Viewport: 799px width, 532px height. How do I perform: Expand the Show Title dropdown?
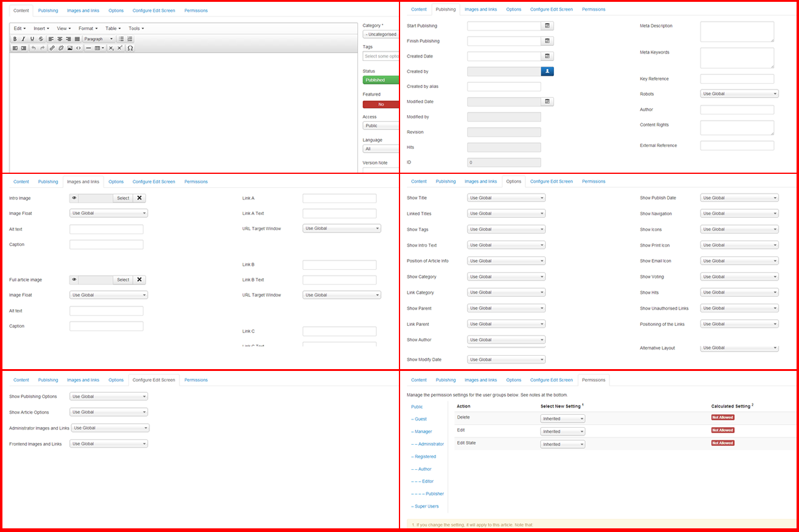click(x=506, y=198)
